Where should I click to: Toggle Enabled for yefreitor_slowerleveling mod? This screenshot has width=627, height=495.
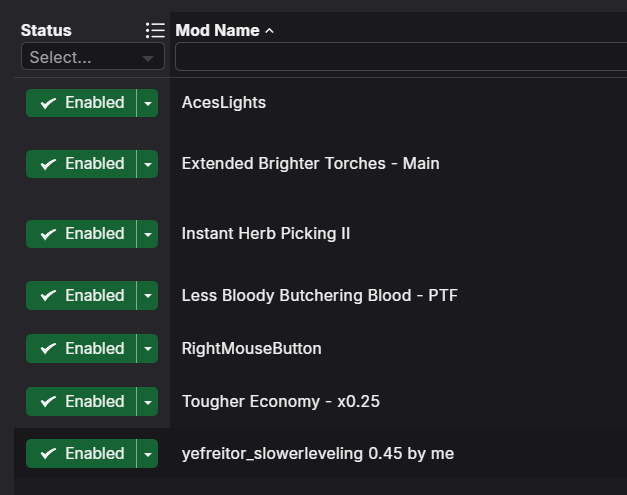(81, 453)
